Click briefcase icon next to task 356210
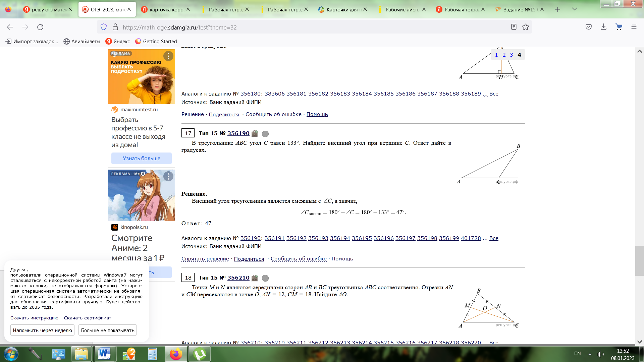 click(255, 278)
